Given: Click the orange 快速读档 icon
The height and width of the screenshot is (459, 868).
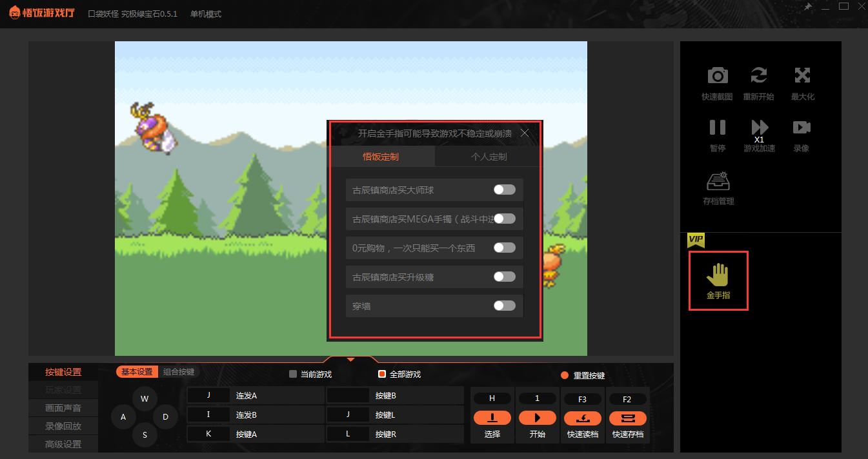Looking at the screenshot, I should pyautogui.click(x=582, y=418).
